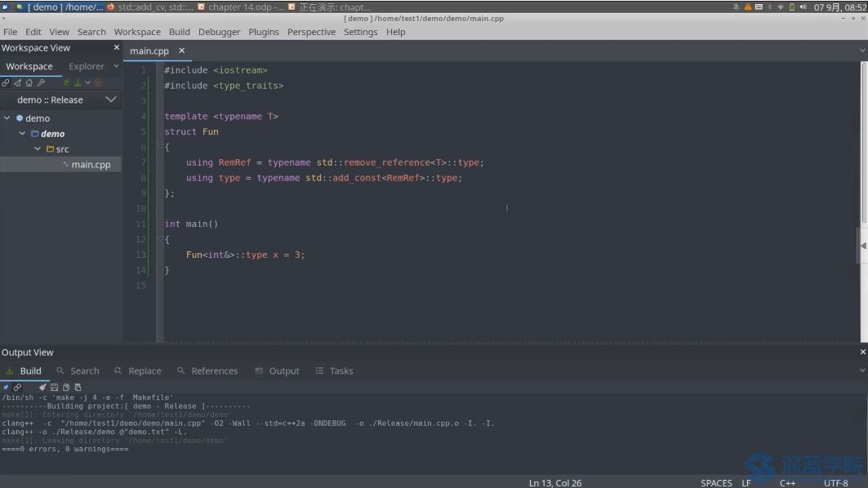Click the save build output icon

click(x=55, y=387)
